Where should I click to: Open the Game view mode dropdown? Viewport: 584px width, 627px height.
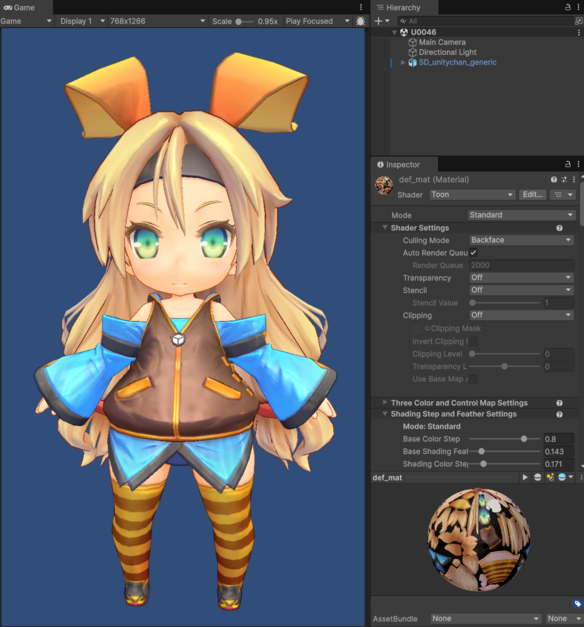(x=26, y=21)
